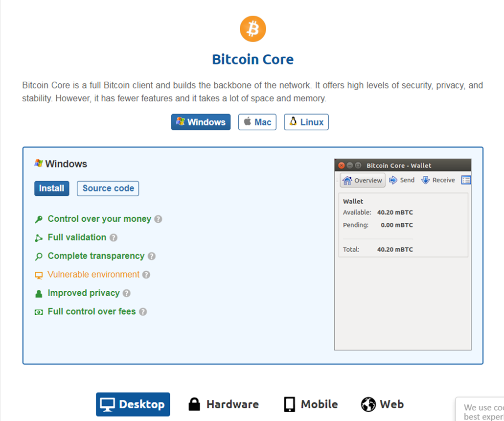This screenshot has height=421, width=504.
Task: Select the Web wallet category tab
Action: pyautogui.click(x=382, y=404)
